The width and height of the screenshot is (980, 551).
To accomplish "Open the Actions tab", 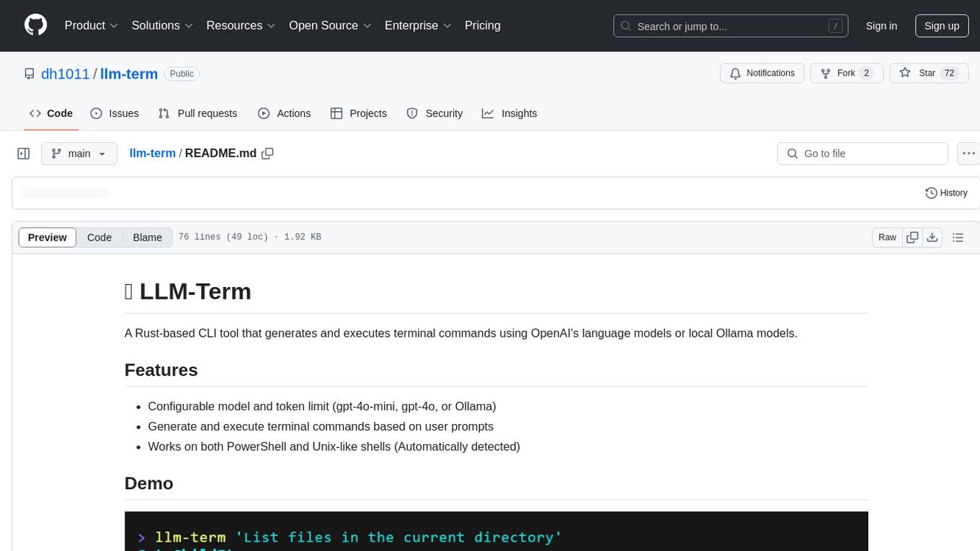I will coord(284,113).
